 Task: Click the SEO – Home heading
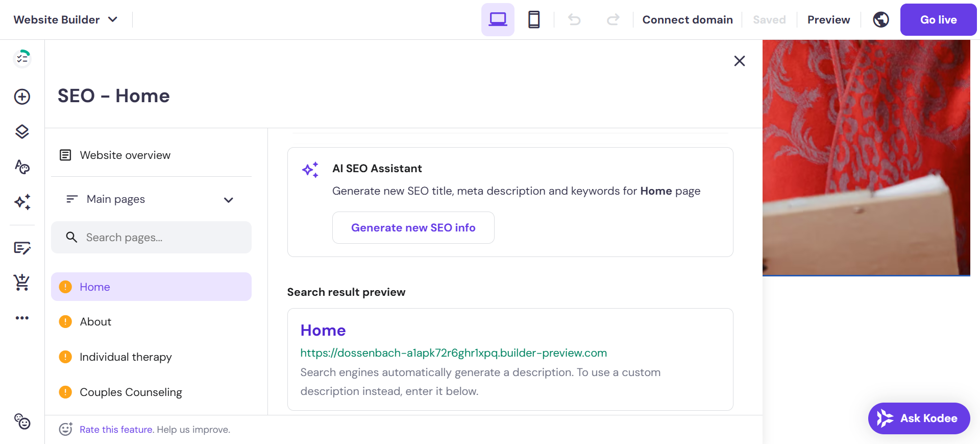[x=114, y=96]
